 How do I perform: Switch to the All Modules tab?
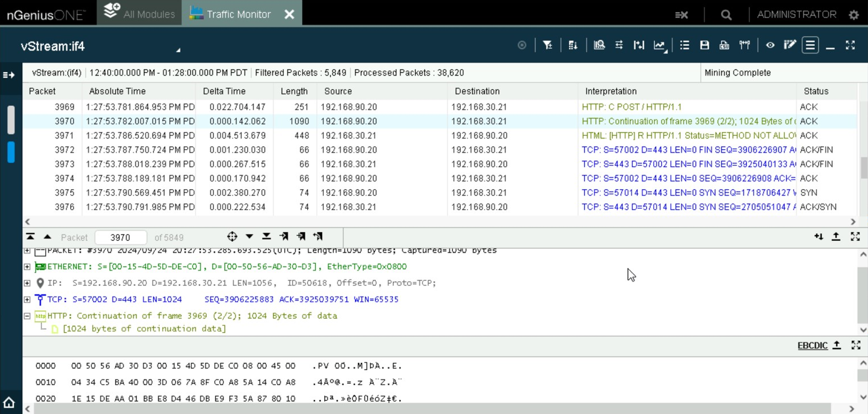(139, 14)
